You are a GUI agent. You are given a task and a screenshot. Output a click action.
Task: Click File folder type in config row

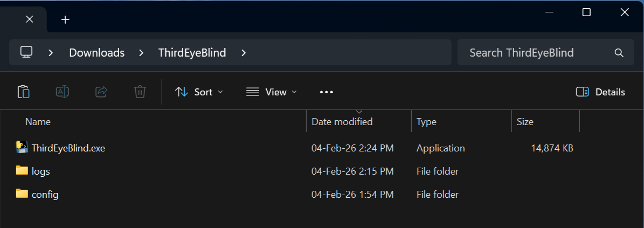coord(438,194)
